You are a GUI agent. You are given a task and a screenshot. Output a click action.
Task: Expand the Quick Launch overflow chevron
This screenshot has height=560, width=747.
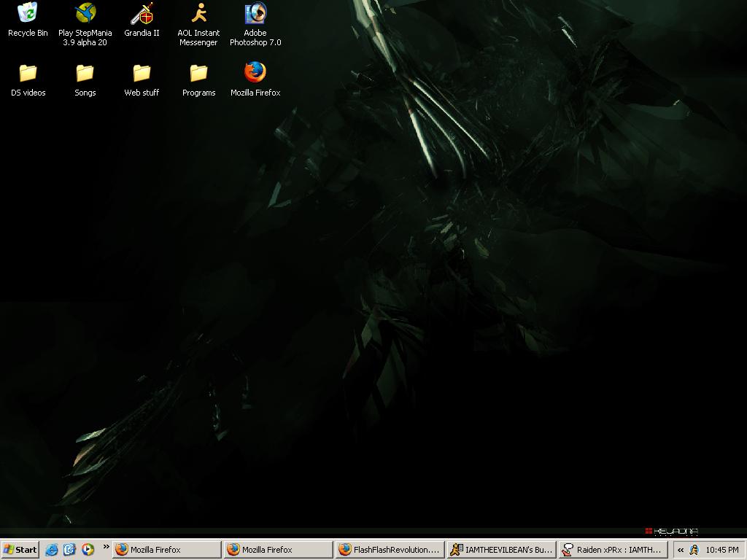(106, 547)
